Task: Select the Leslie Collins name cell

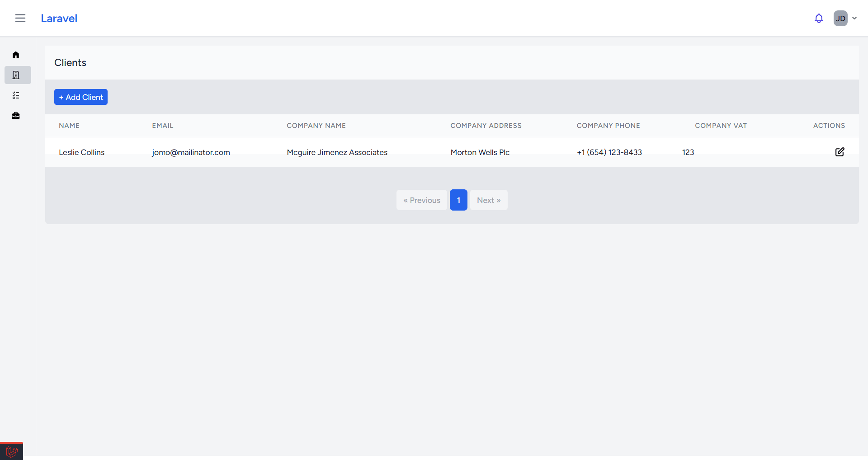Action: 81,152
